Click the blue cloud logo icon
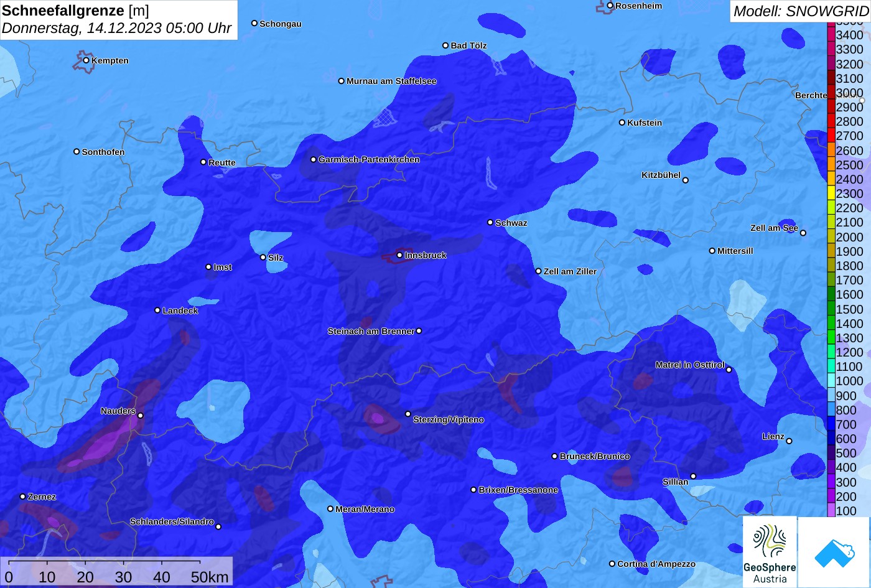 pos(834,552)
